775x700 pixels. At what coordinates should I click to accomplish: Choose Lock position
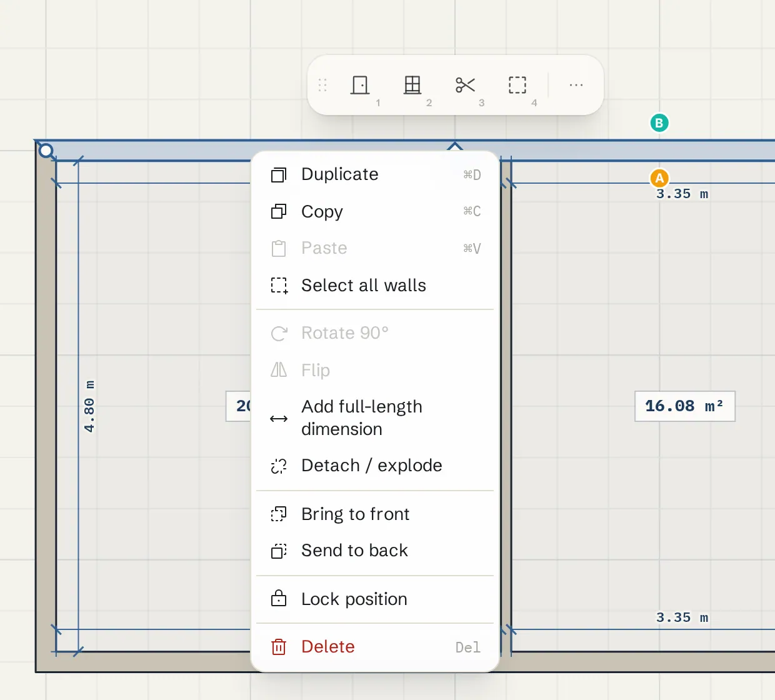375,599
